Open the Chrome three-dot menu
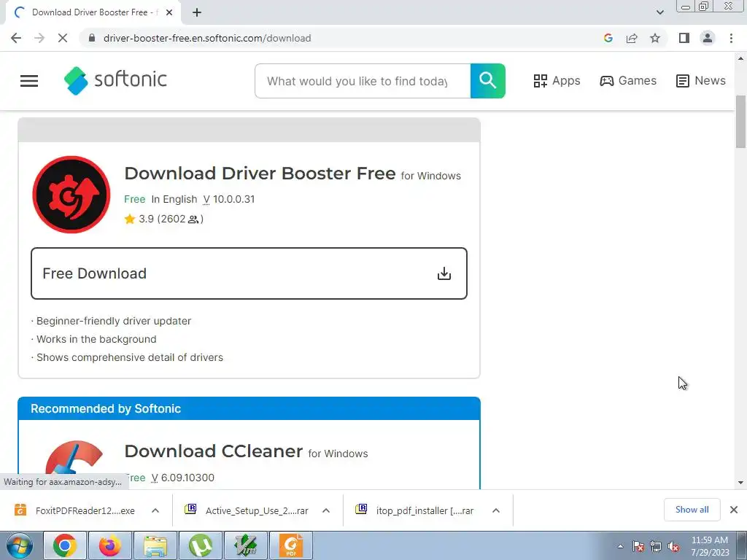This screenshot has width=747, height=560. point(731,38)
